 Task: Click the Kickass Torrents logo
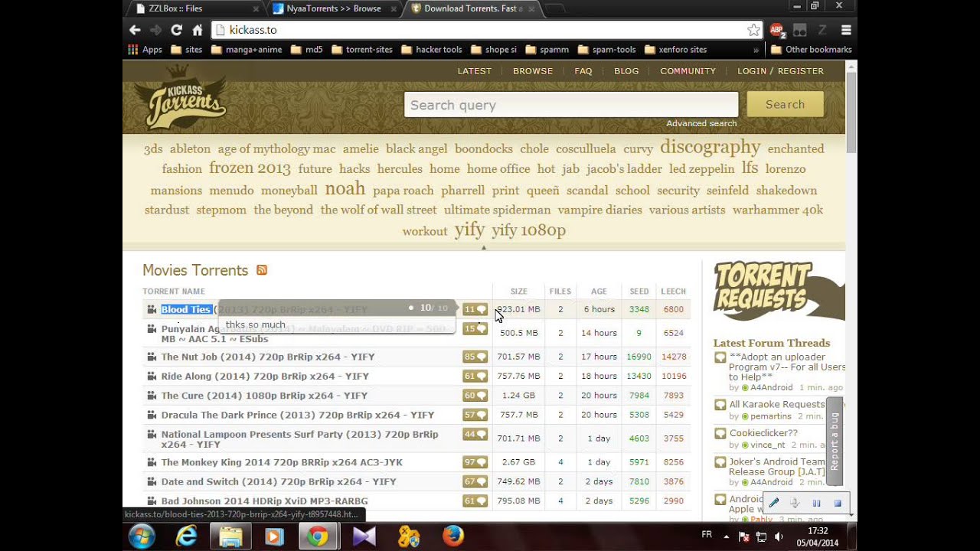[181, 97]
